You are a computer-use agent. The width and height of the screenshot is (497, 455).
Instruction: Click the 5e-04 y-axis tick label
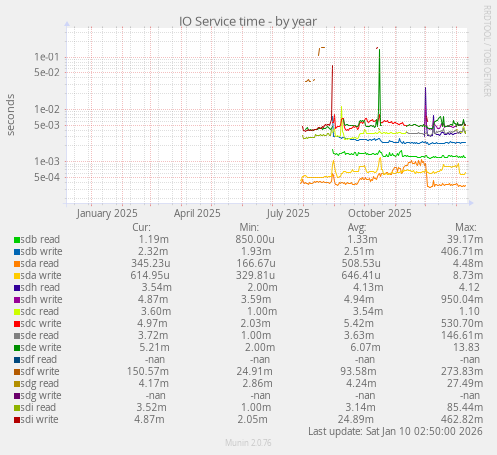[47, 177]
